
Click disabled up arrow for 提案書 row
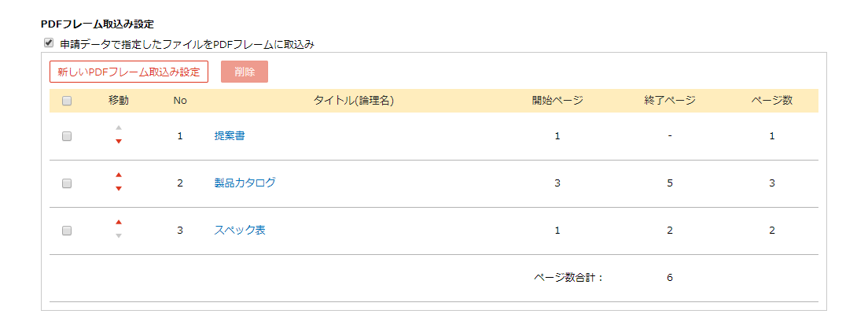click(x=119, y=127)
